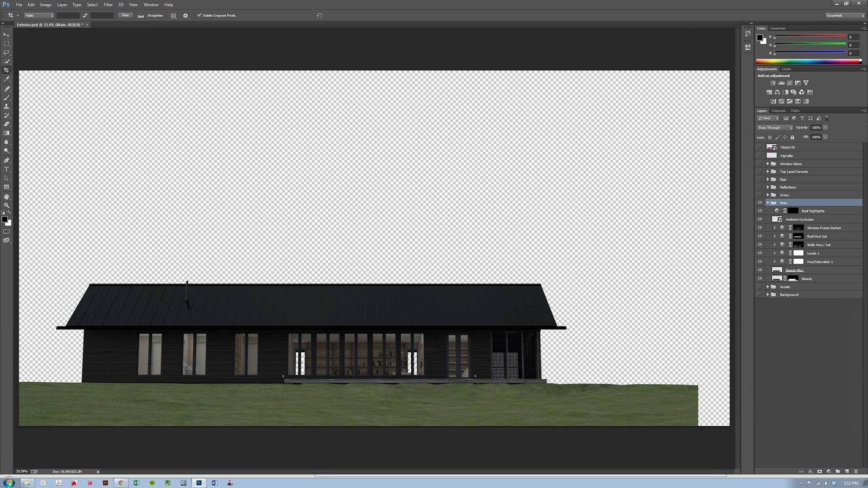
Task: Open Photoshop from the taskbar
Action: (199, 483)
